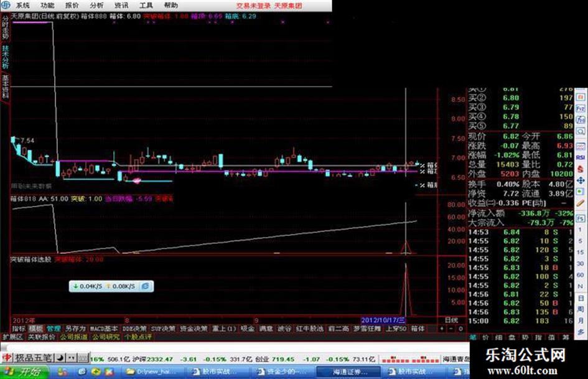Click the 笔 tab under trade list

point(472,337)
